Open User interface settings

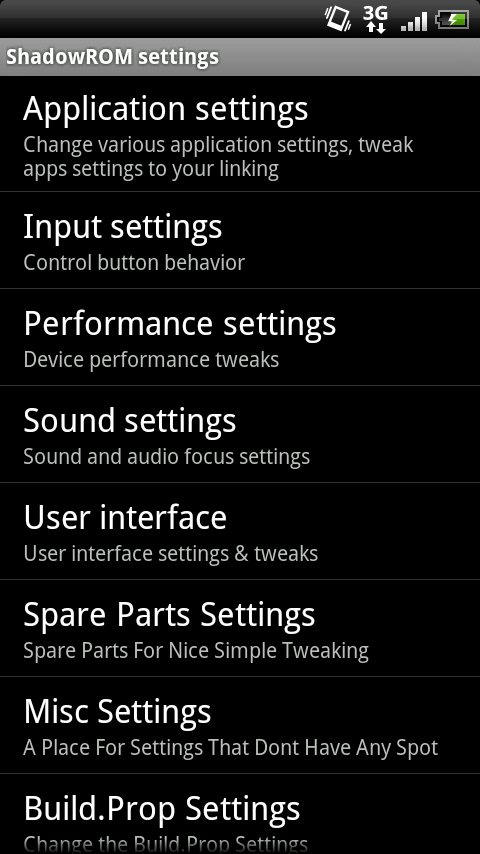[240, 531]
